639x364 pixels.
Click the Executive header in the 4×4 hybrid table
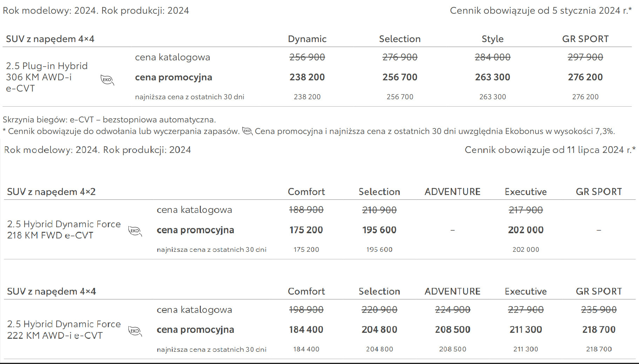coord(525,291)
